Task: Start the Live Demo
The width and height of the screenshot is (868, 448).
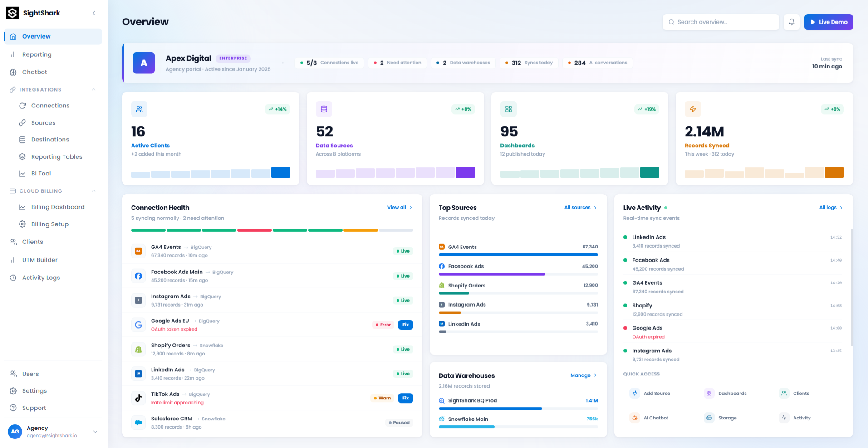Action: point(829,22)
